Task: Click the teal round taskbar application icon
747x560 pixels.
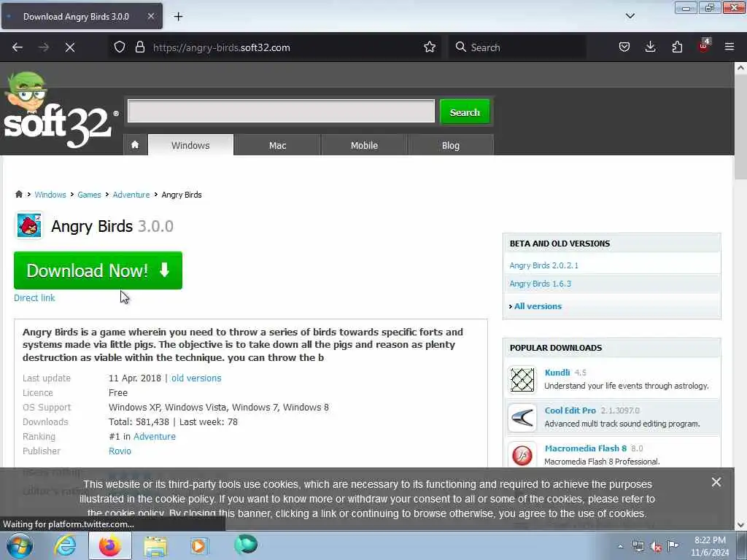Action: [246, 545]
